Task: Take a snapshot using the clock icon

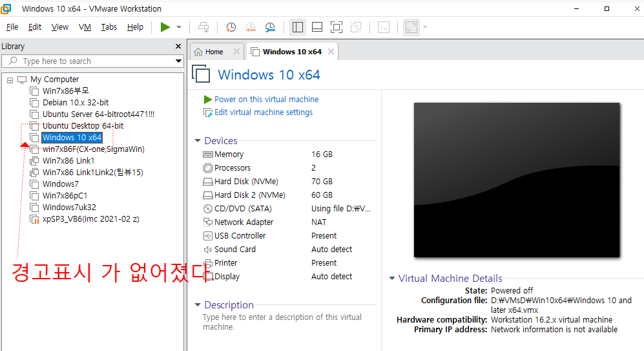Action: click(231, 27)
